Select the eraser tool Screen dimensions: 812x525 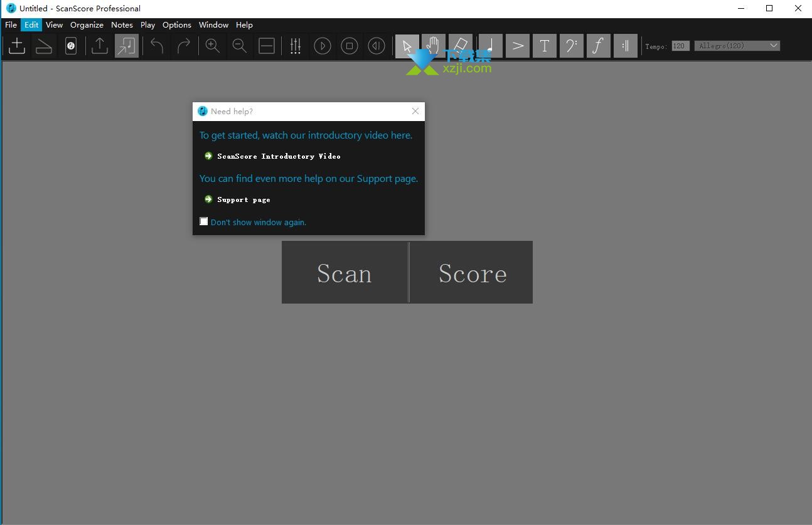click(x=461, y=46)
